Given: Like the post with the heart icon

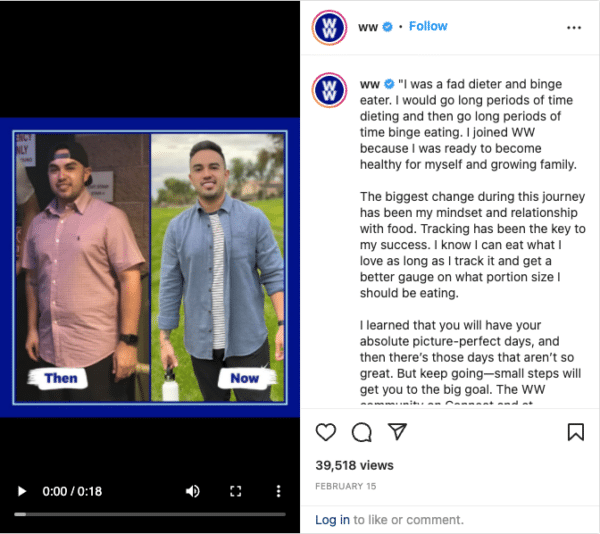Looking at the screenshot, I should point(326,432).
